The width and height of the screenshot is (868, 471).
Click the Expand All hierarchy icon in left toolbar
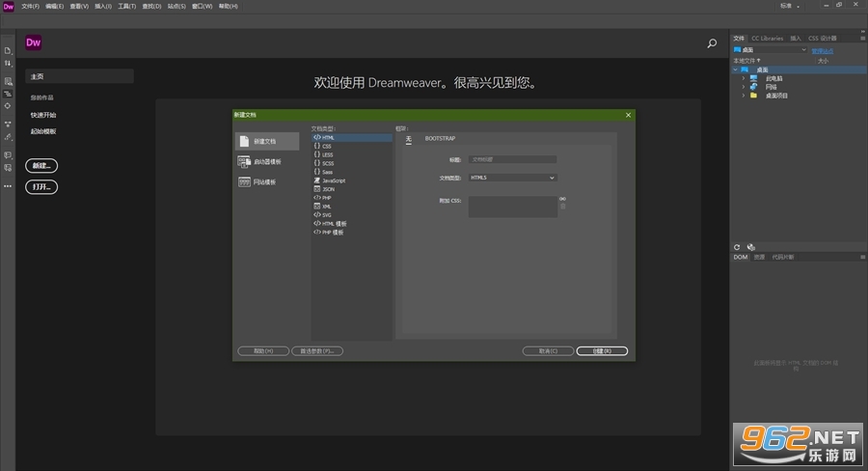click(8, 125)
